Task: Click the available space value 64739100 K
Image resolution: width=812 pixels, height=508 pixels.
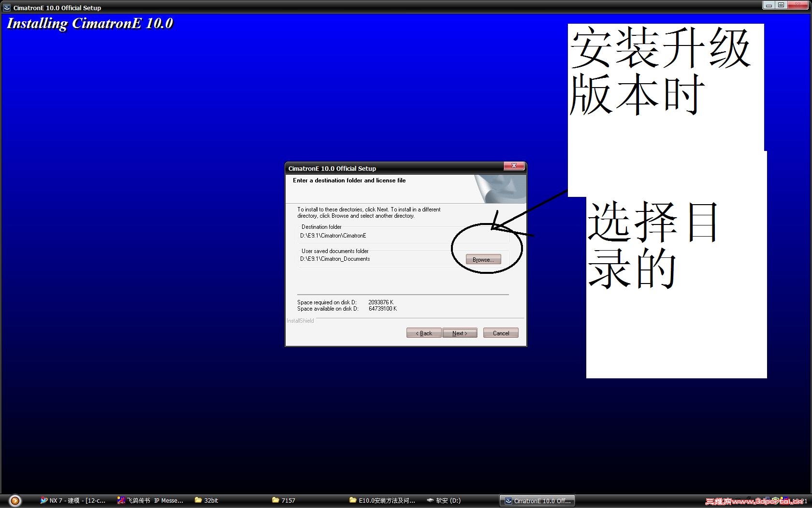Action: 383,309
